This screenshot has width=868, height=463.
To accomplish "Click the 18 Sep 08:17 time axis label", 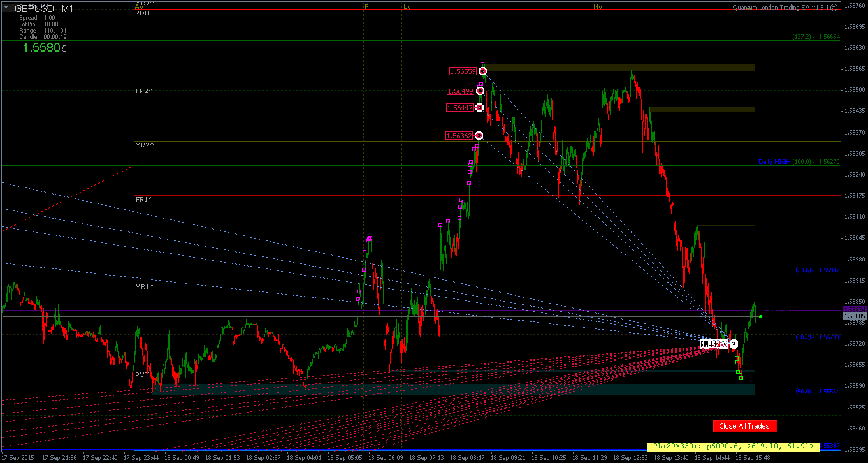I will 467,458.
